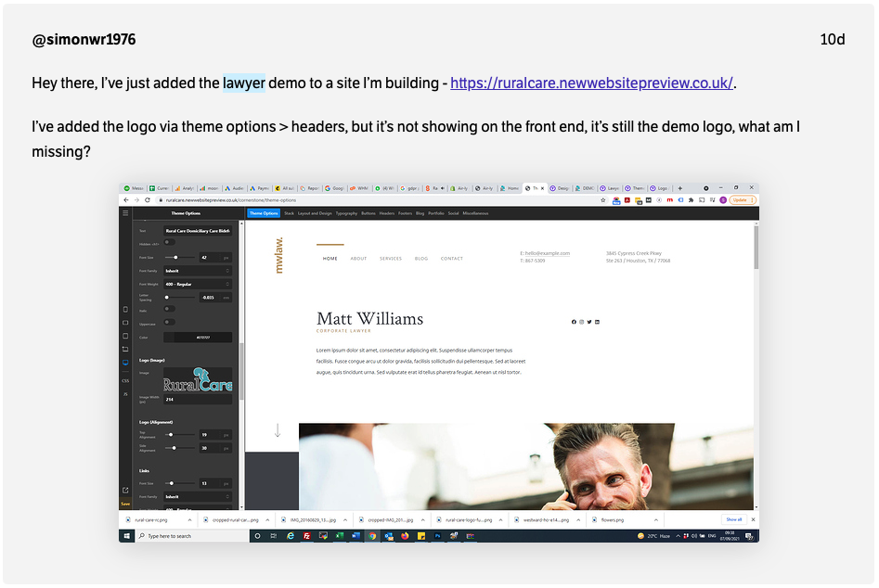Click the Twitter icon in site preview

[x=589, y=322]
